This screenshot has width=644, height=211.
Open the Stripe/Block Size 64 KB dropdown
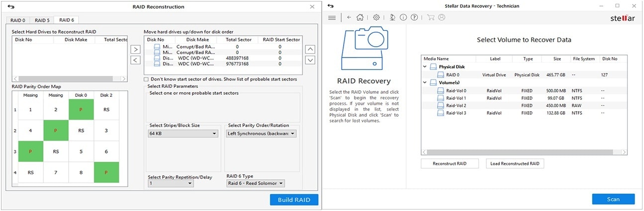pos(183,134)
